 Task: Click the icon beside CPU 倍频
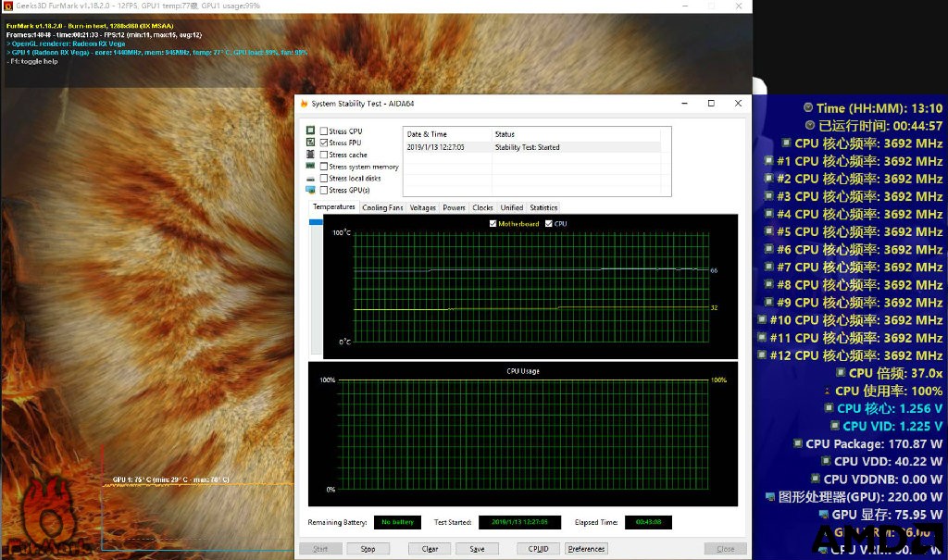841,372
